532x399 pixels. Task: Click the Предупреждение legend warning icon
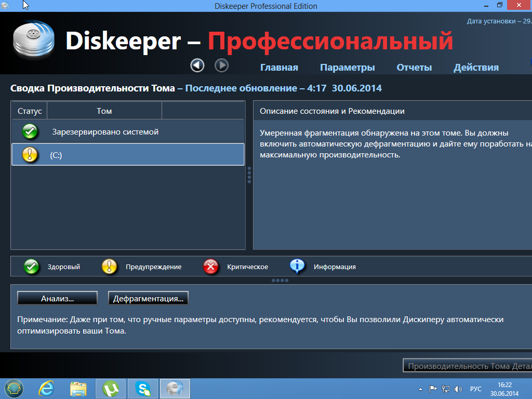[109, 267]
